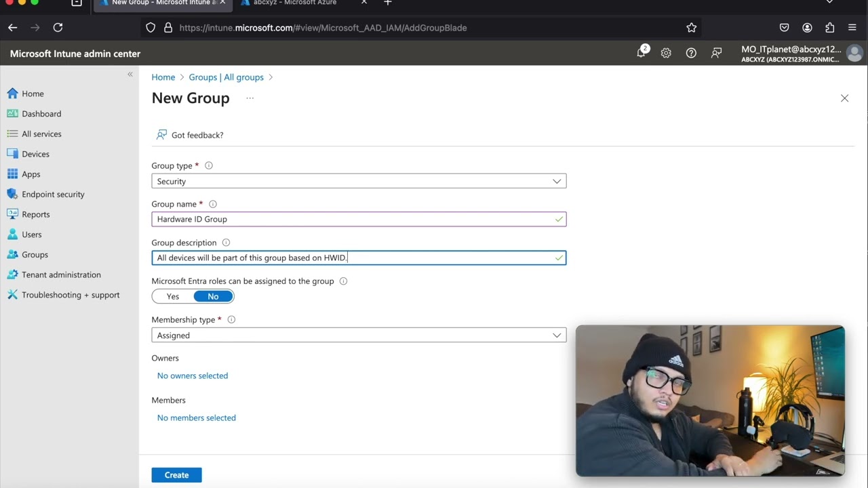The width and height of the screenshot is (868, 488).
Task: Click the Tenant administration sidebar icon
Action: click(12, 274)
